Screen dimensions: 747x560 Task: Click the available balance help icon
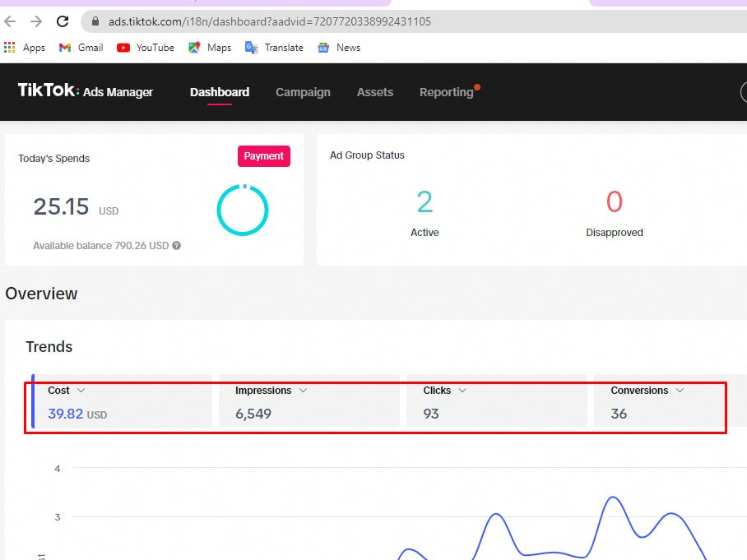point(177,246)
